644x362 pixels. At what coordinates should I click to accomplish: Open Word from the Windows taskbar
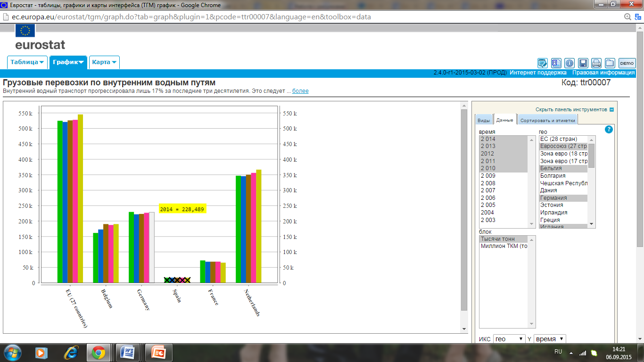point(128,352)
